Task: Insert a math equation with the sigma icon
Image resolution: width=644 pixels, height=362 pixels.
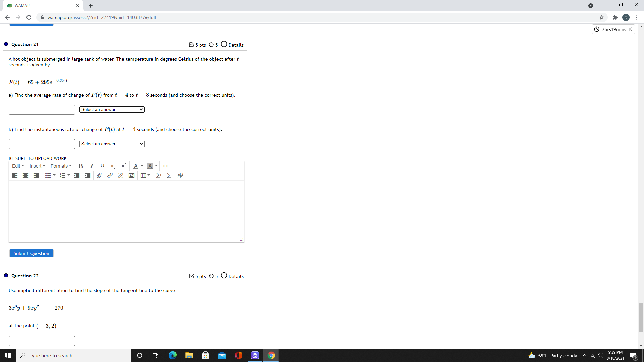Action: point(169,175)
